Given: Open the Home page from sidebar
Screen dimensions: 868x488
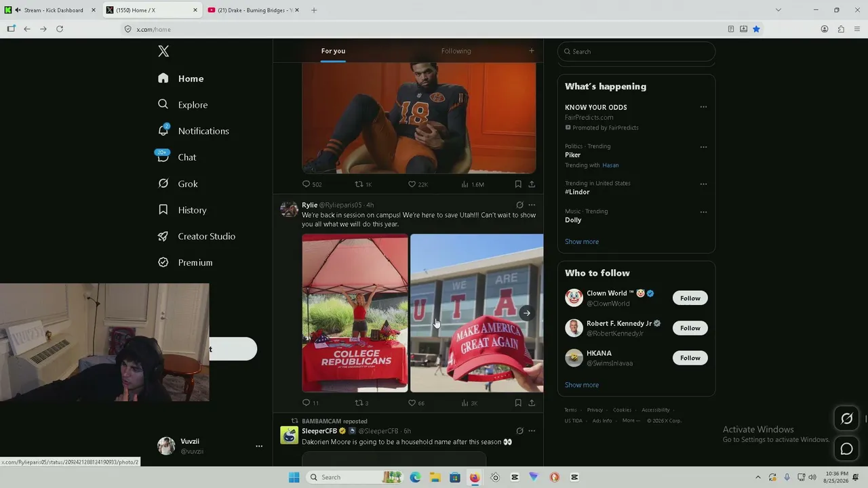Looking at the screenshot, I should pos(180,79).
